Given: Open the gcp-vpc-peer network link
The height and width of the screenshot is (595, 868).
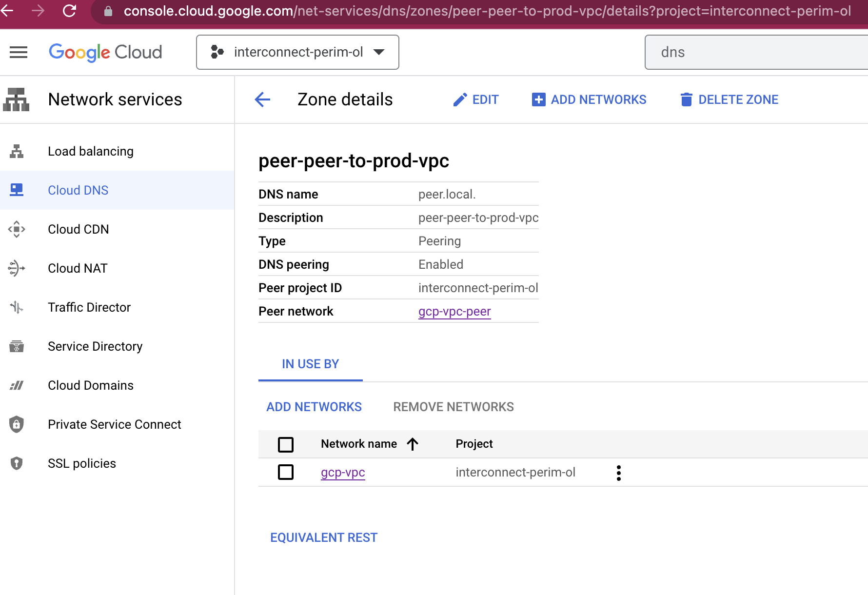Looking at the screenshot, I should pyautogui.click(x=454, y=311).
